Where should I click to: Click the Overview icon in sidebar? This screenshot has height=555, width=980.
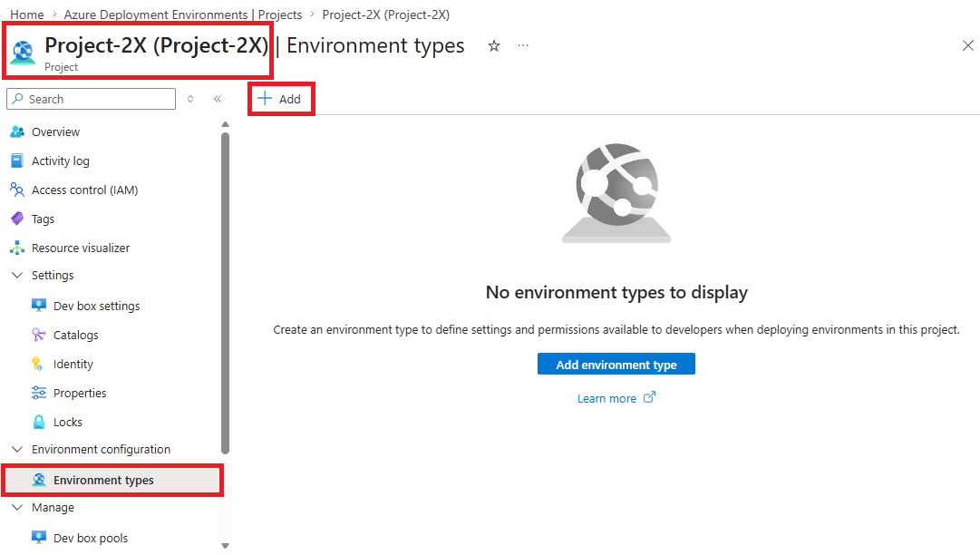click(x=17, y=131)
